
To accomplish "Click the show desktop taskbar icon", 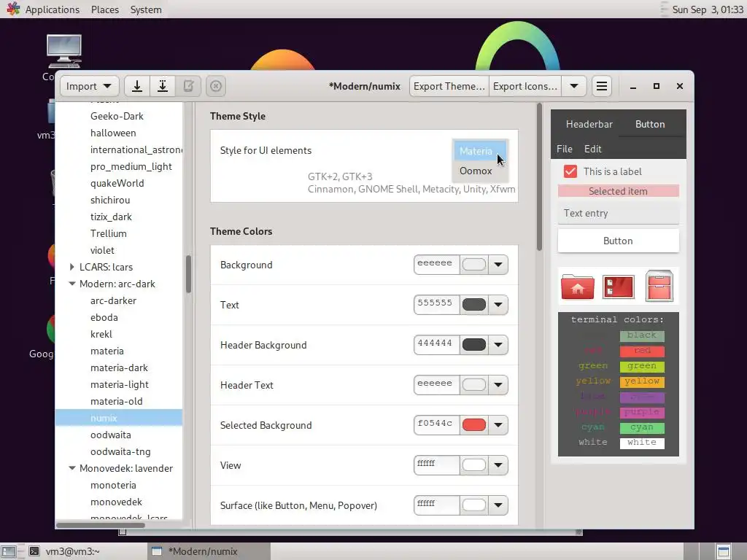I will (x=9, y=551).
